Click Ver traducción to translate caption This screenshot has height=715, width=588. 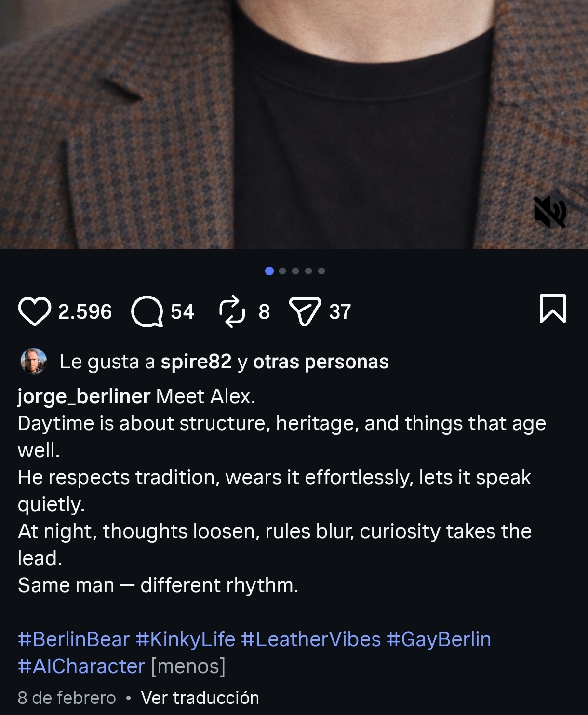[200, 698]
